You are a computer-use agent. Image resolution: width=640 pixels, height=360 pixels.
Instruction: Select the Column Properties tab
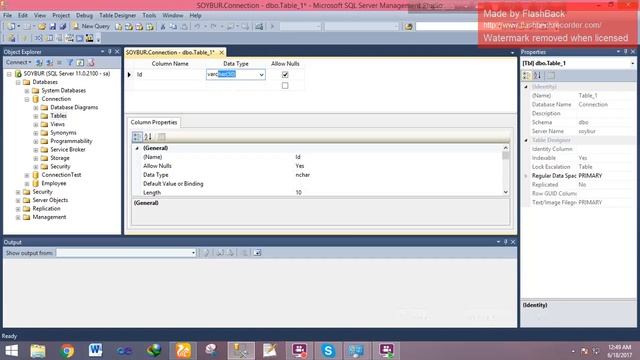point(154,122)
